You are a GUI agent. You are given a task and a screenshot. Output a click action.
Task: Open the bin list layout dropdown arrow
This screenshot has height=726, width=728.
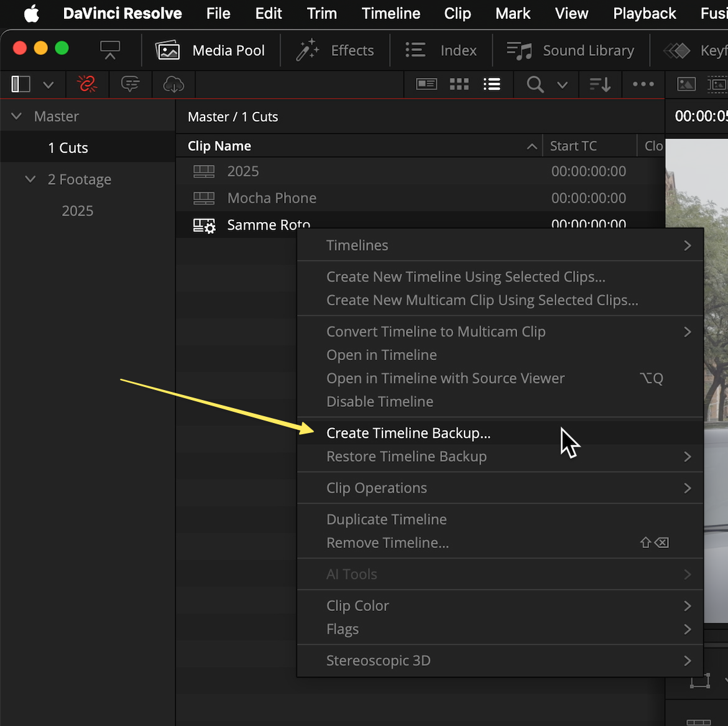click(48, 85)
